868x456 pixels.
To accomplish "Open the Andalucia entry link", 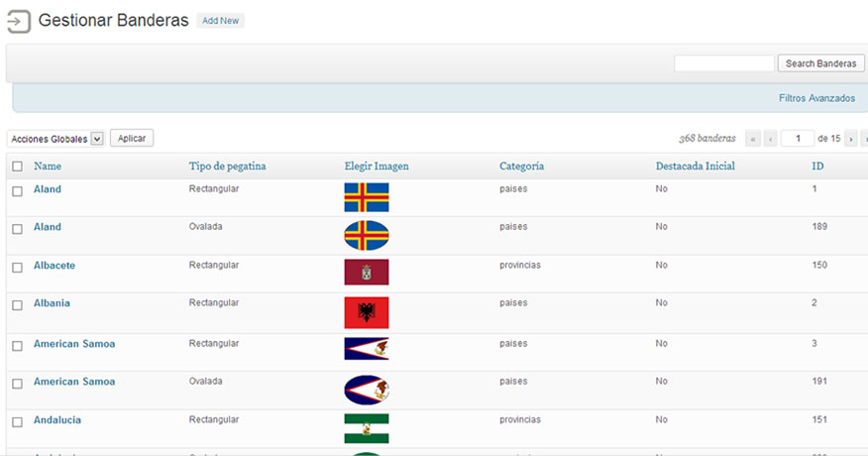I will (57, 419).
